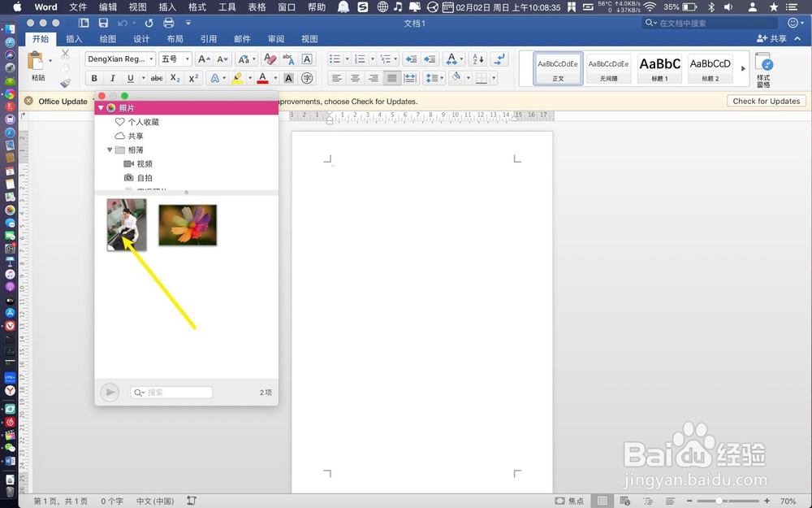Click the shading paint bucket icon
This screenshot has height=508, width=812.
click(x=456, y=78)
